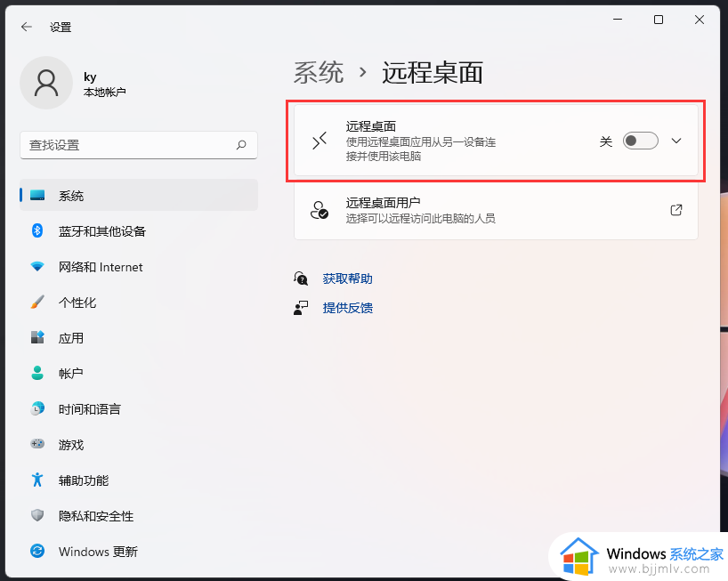Screen dimensions: 728x581
Task: Open 个性化 settings
Action: (138, 303)
